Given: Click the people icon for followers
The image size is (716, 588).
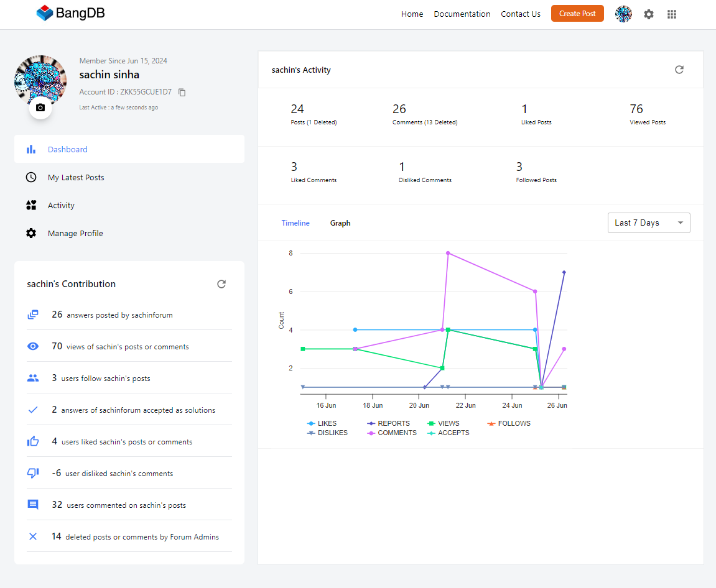Looking at the screenshot, I should pyautogui.click(x=33, y=378).
